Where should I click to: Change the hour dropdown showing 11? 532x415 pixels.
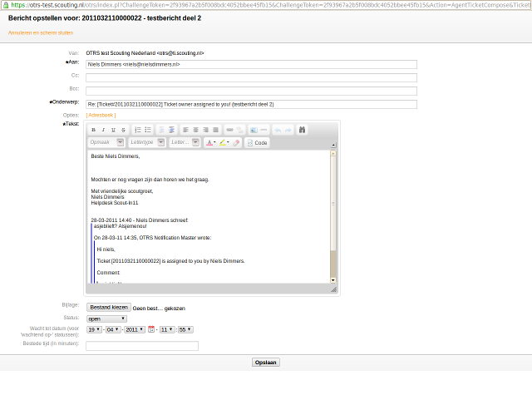pos(167,329)
